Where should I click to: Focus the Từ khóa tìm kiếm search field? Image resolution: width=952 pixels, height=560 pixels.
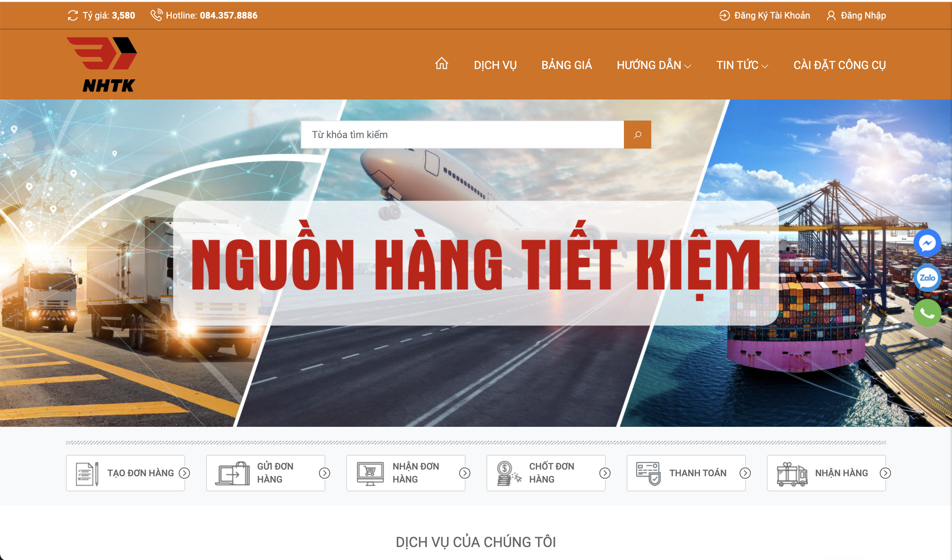coord(462,135)
